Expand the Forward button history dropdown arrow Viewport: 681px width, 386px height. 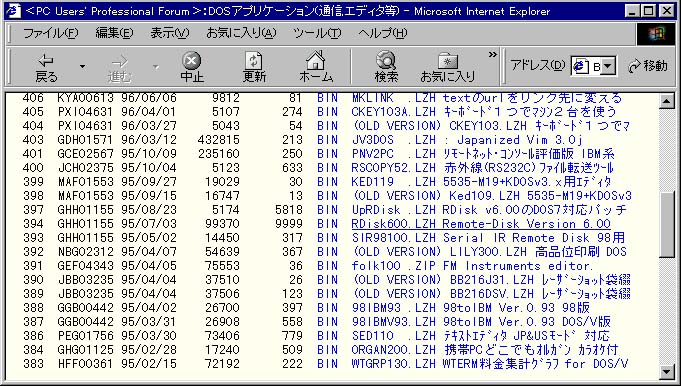coord(155,67)
